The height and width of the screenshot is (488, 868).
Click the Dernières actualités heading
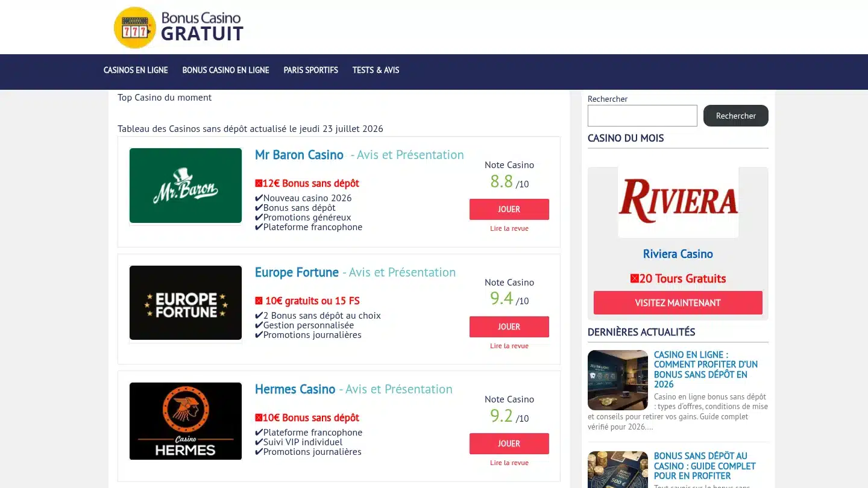point(641,332)
